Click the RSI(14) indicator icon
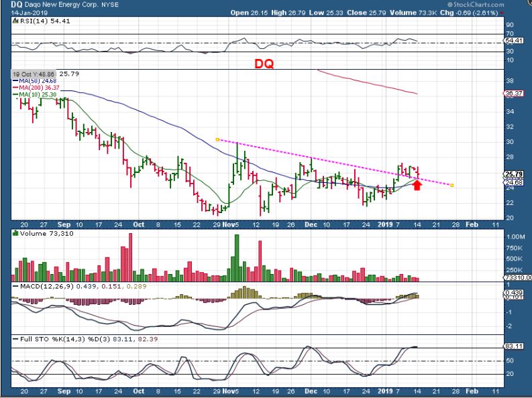The height and width of the screenshot is (398, 532). tap(15, 21)
